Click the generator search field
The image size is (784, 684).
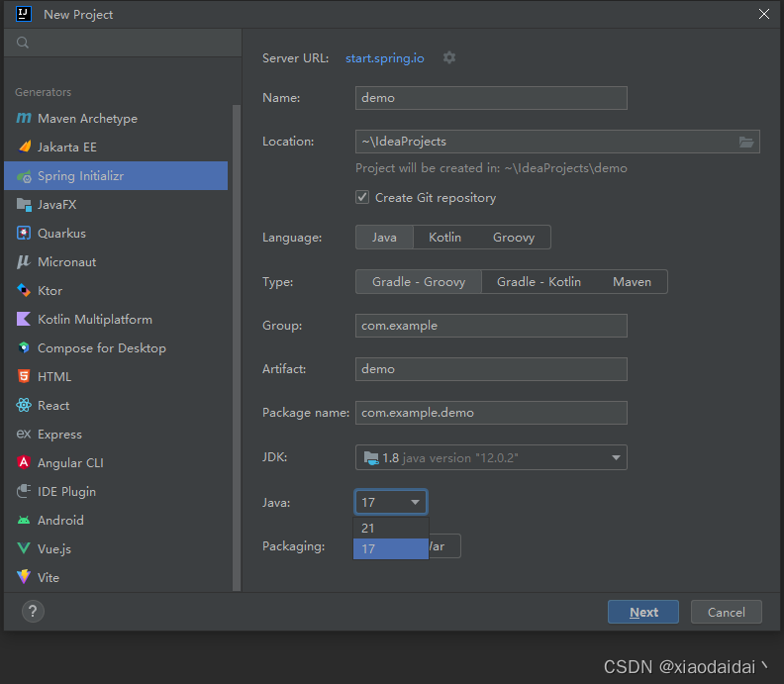click(123, 43)
